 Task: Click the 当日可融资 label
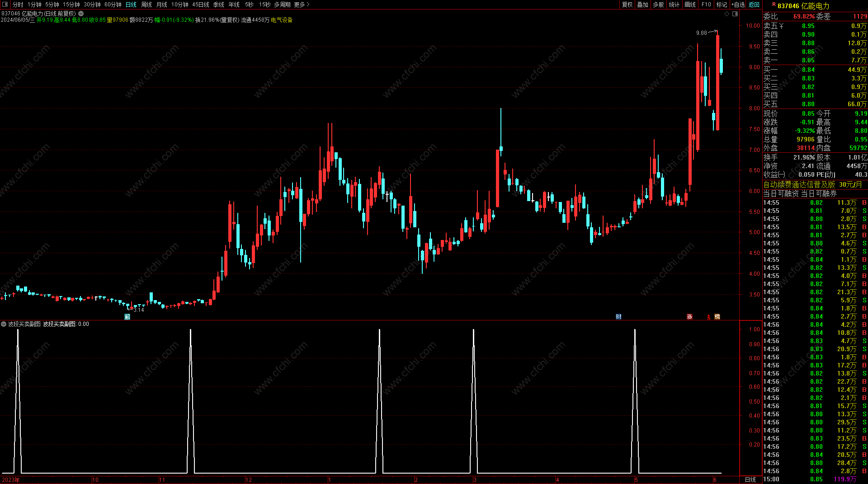(x=781, y=193)
